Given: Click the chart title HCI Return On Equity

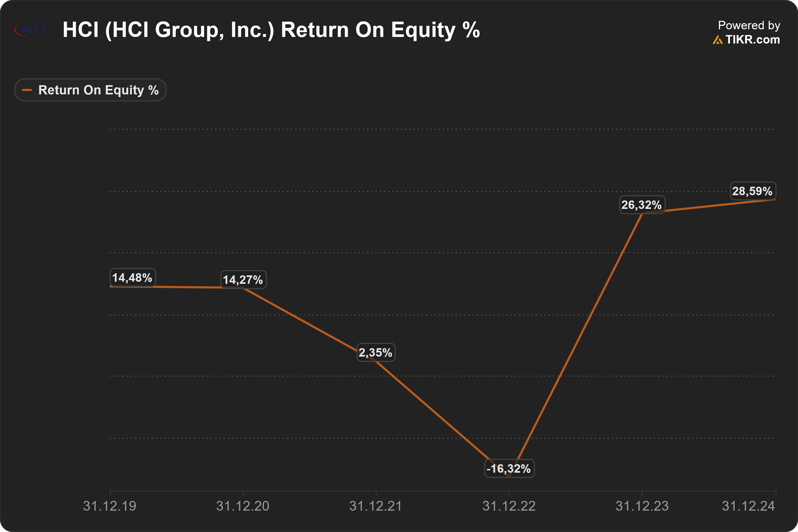Looking at the screenshot, I should 271,30.
